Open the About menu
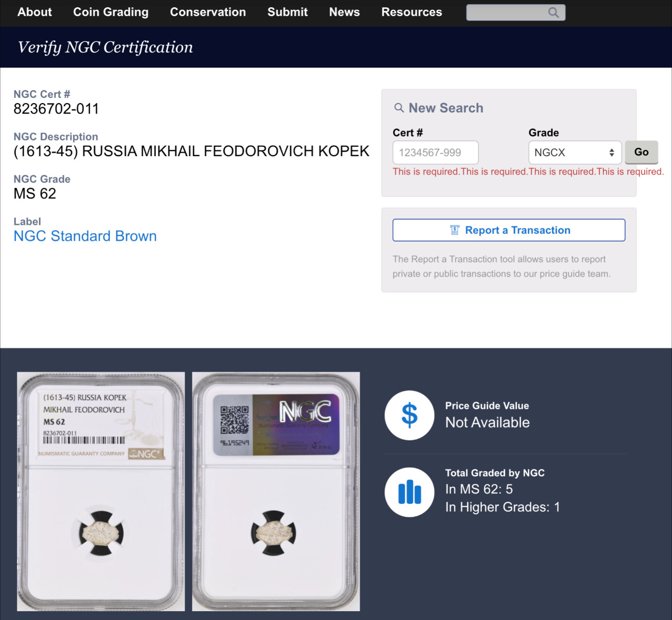 tap(34, 12)
